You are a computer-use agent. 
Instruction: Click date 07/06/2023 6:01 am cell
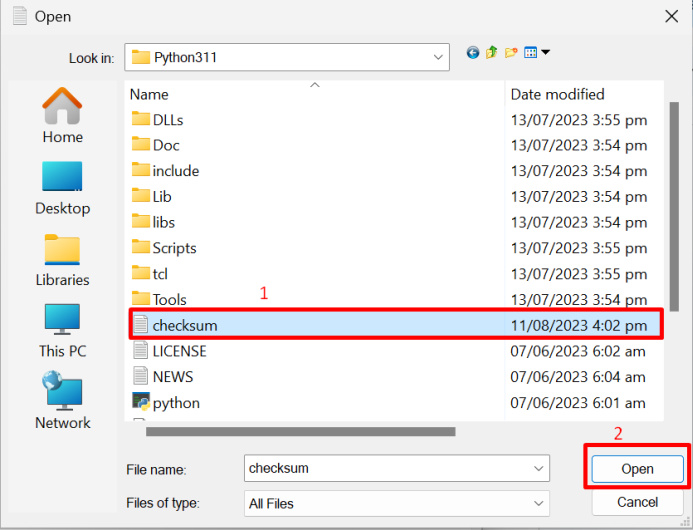(x=578, y=403)
